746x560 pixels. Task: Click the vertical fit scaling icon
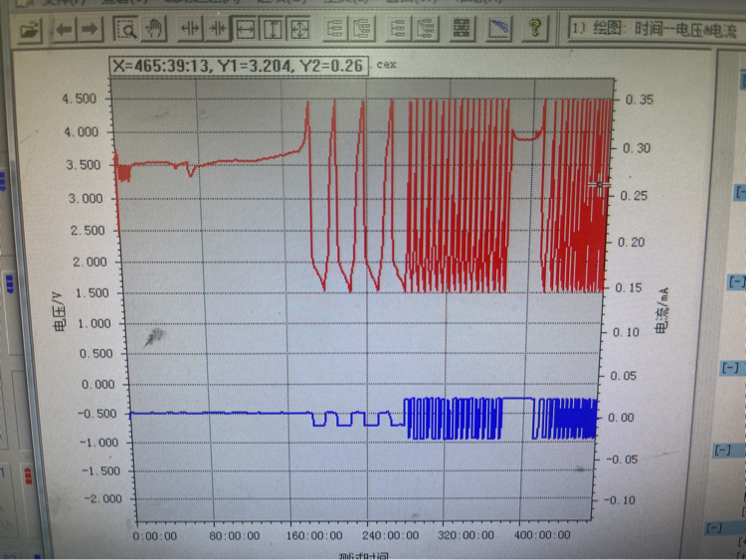coord(271,29)
